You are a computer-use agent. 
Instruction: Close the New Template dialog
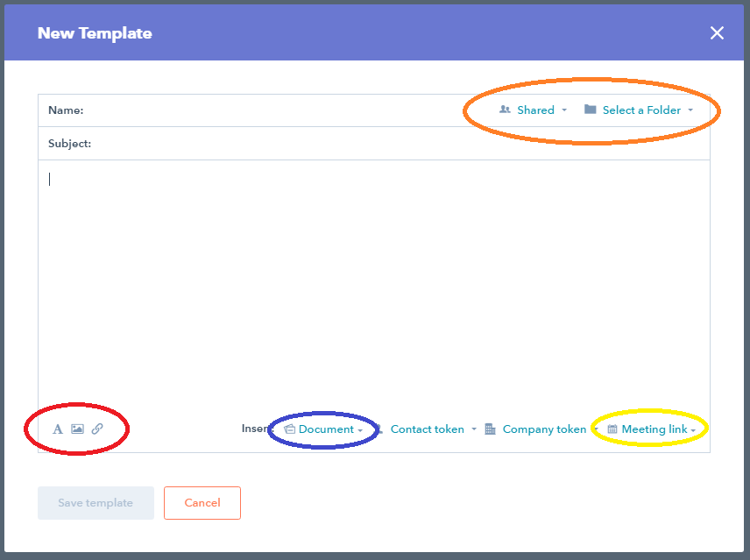[x=717, y=33]
